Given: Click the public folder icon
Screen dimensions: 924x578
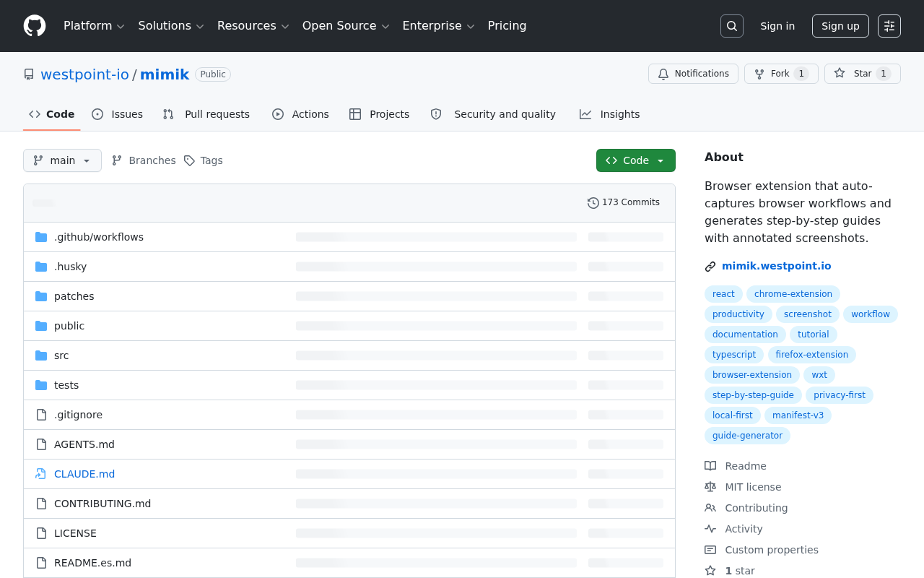Looking at the screenshot, I should point(41,326).
